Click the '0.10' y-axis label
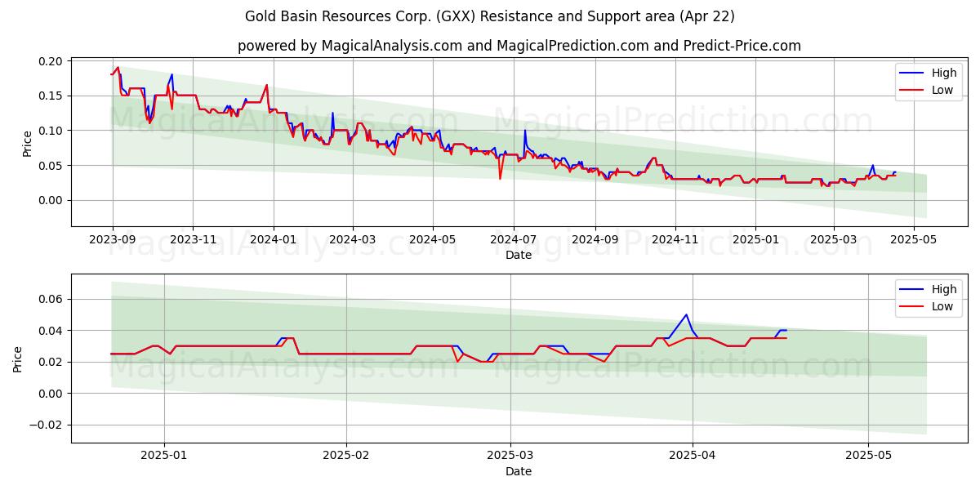This screenshot has width=980, height=490. (x=51, y=131)
